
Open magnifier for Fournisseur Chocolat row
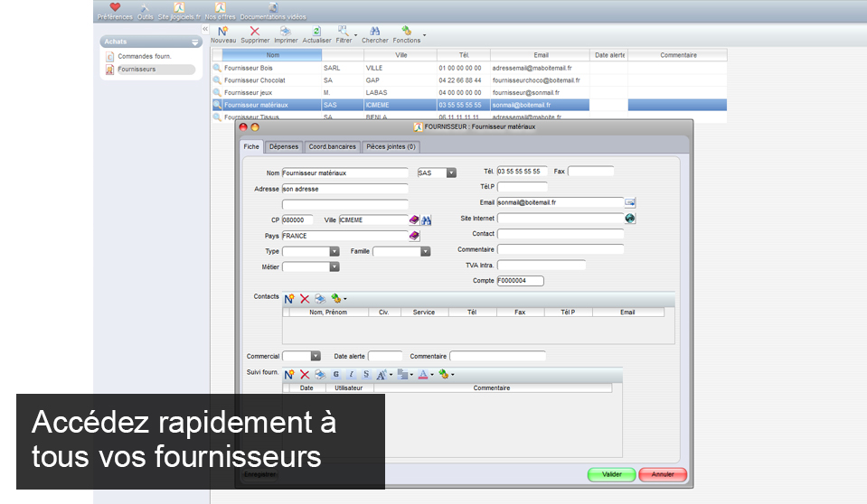pyautogui.click(x=217, y=80)
